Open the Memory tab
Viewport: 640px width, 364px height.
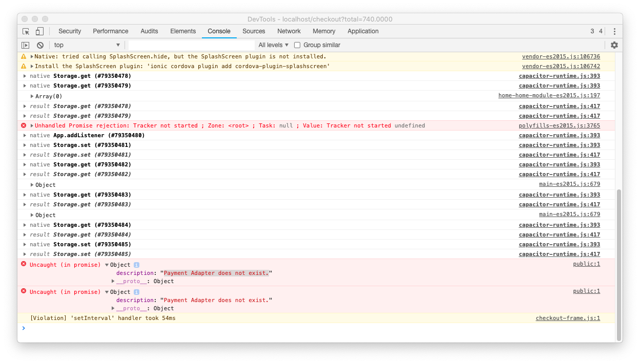[x=324, y=31]
